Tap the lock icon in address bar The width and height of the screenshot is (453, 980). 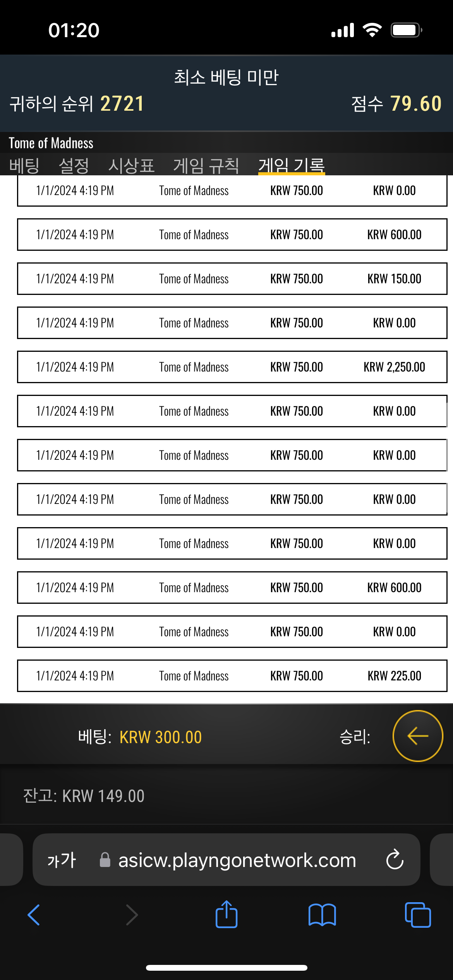pos(105,860)
